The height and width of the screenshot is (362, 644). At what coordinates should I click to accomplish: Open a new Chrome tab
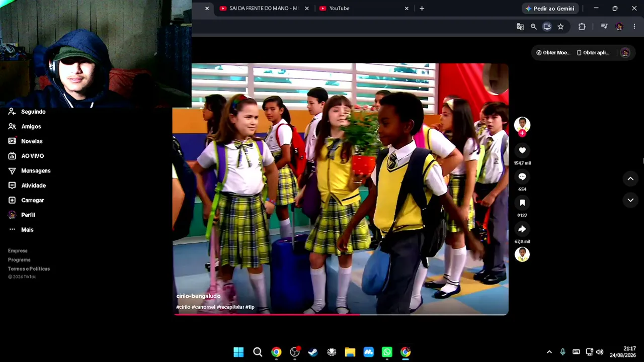(422, 9)
